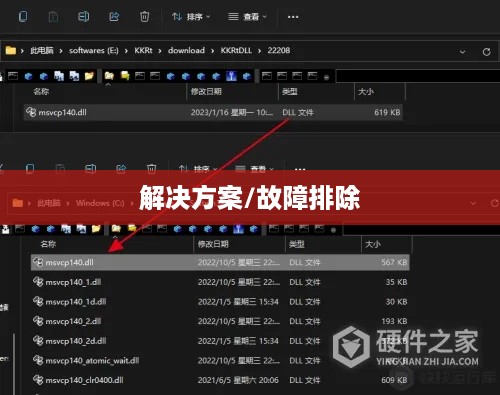Image resolution: width=500 pixels, height=395 pixels.
Task: Go to the download folder in the breadcrumb
Action: point(186,50)
